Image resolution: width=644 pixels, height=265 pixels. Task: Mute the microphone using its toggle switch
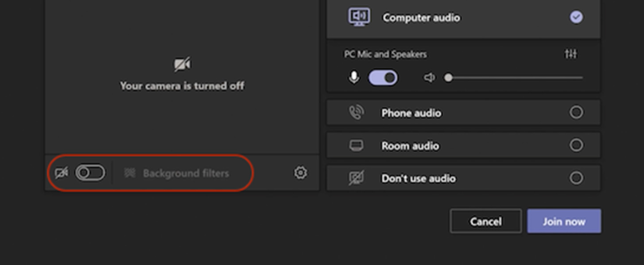[x=383, y=77]
